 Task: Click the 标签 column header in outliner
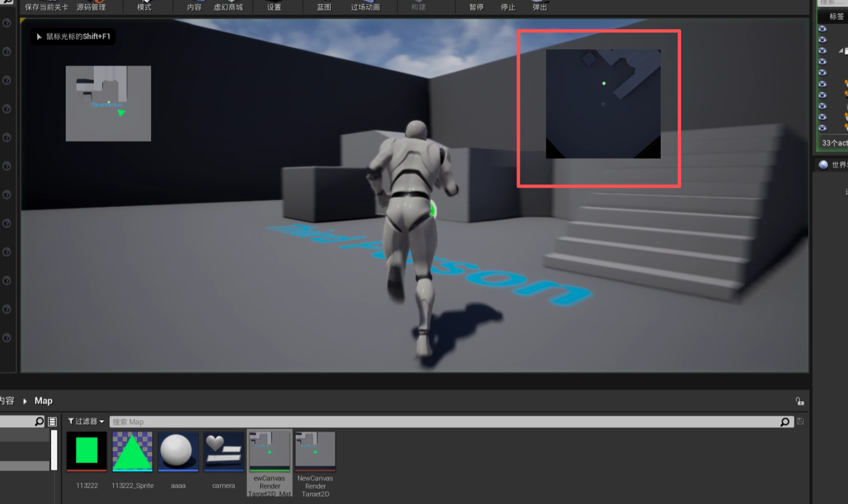837,16
